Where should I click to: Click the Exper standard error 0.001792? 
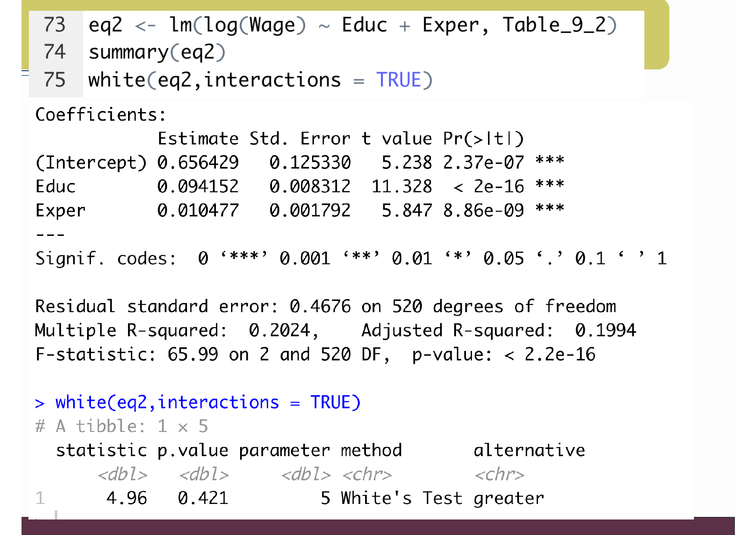(x=310, y=210)
